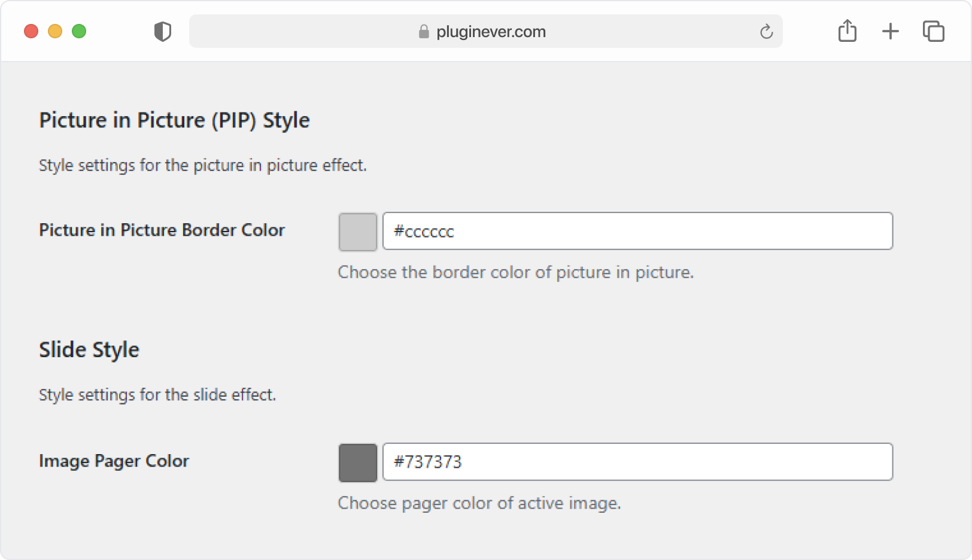972x560 pixels.
Task: Open the Image Pager Color swatch
Action: 358,462
